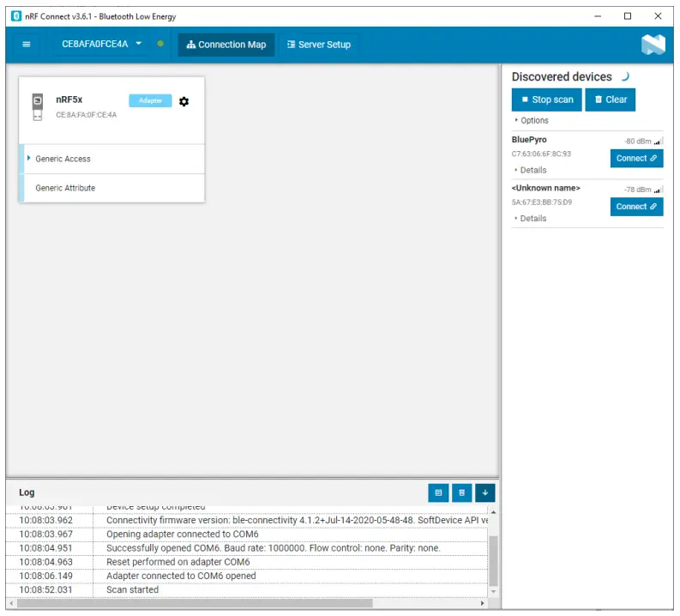Click the BluePyro device name

(x=529, y=140)
